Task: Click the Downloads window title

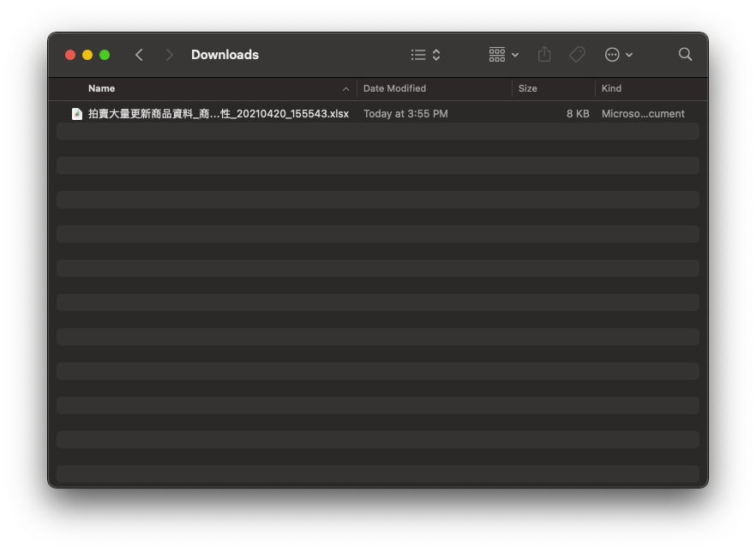Action: (225, 55)
